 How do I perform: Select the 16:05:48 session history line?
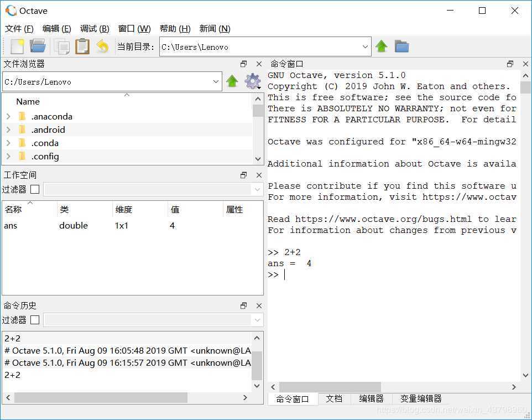(128, 350)
